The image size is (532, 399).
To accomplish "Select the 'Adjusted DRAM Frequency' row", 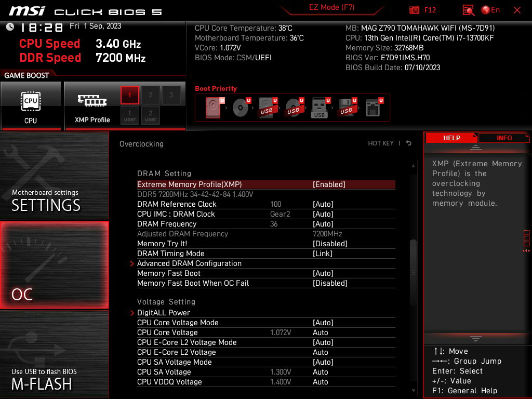I will (266, 234).
